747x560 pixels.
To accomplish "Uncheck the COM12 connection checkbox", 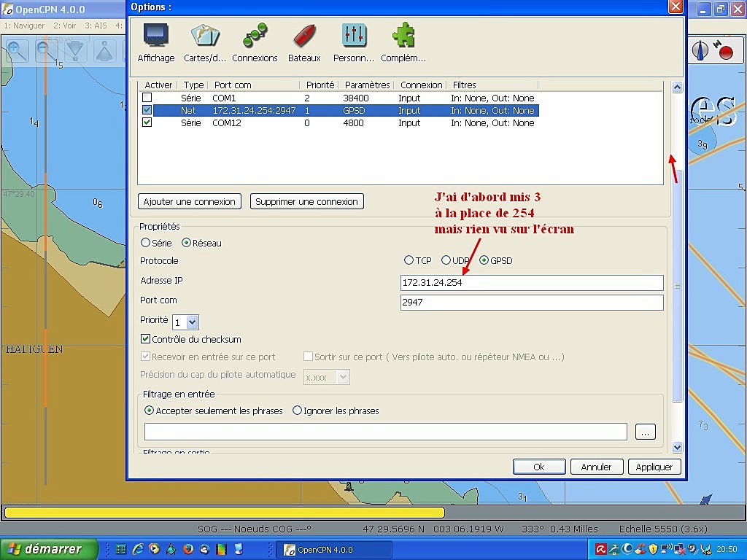I will 147,122.
